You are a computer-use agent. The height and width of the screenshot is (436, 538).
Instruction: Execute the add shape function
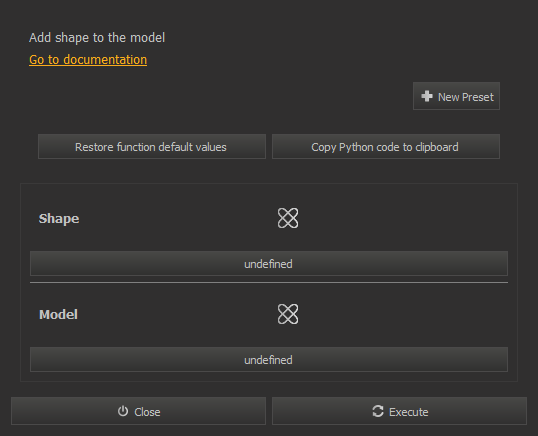click(x=399, y=411)
